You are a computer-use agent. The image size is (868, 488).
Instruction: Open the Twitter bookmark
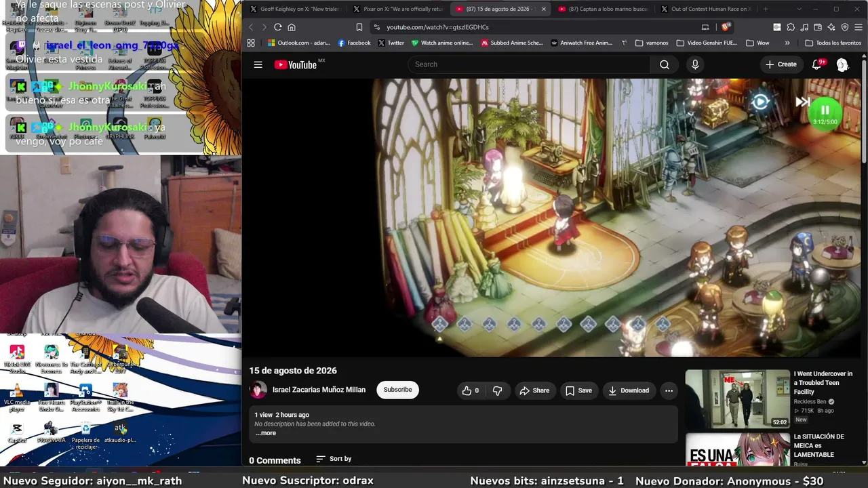pos(391,43)
